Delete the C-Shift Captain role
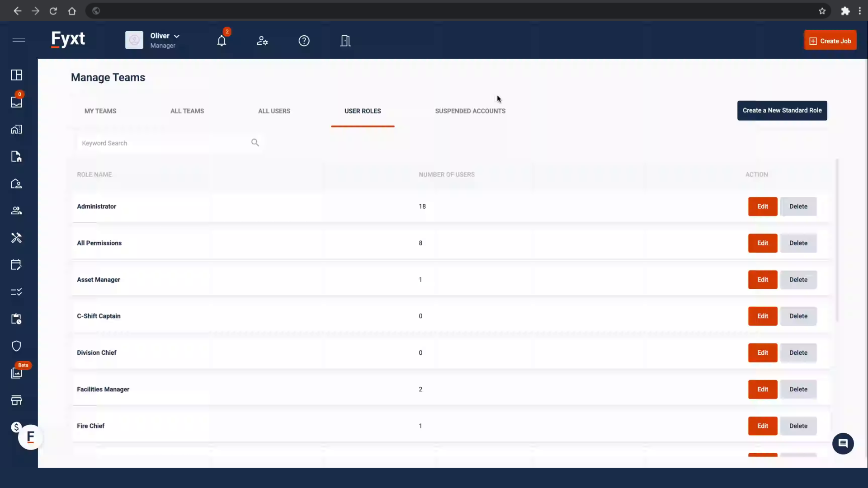868x488 pixels. pyautogui.click(x=798, y=316)
